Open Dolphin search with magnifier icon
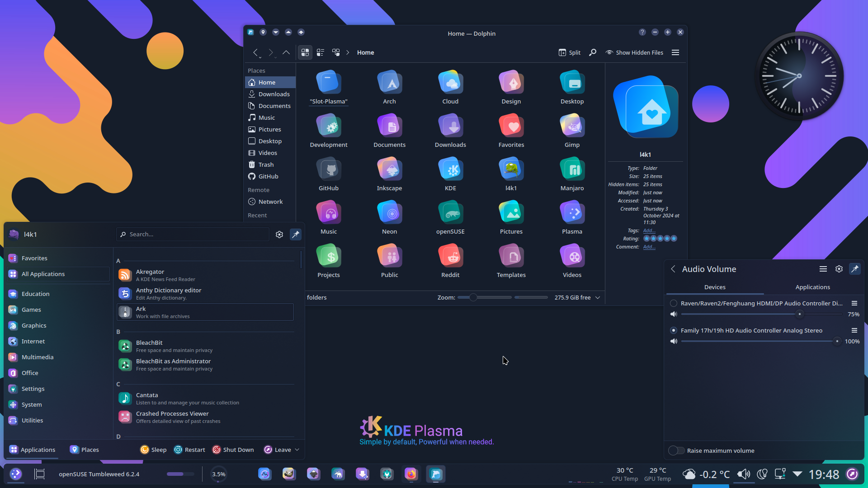The width and height of the screenshot is (868, 488). point(592,52)
